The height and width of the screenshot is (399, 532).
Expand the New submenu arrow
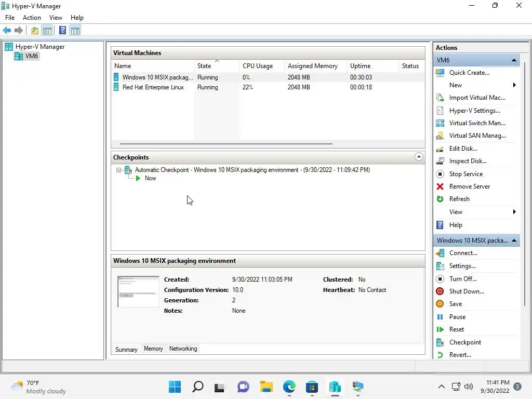(514, 85)
